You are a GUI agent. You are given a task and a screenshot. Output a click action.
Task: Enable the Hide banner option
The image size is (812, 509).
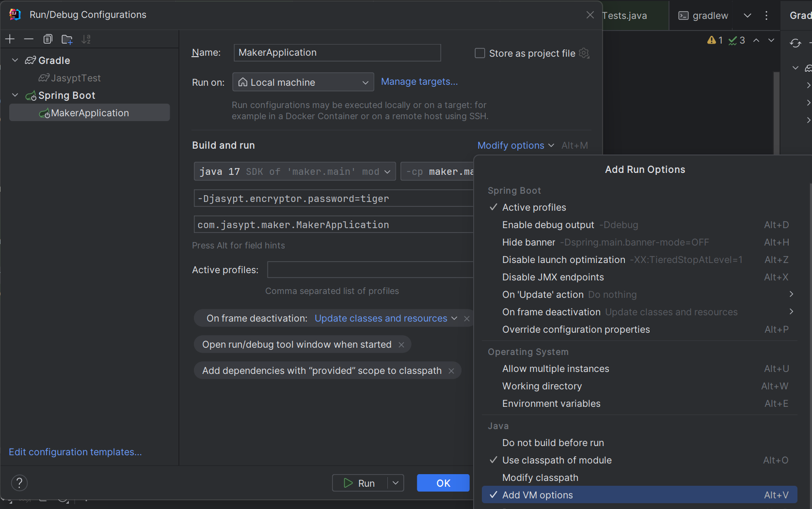(639, 242)
